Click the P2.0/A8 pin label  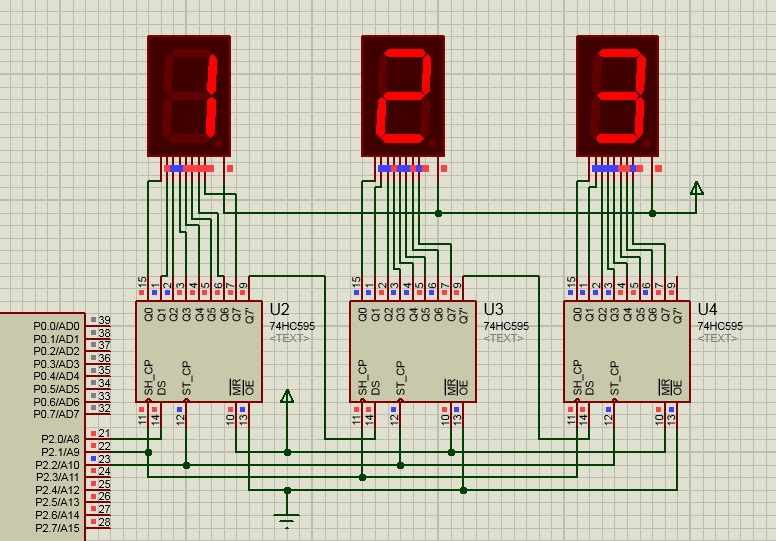(60, 439)
